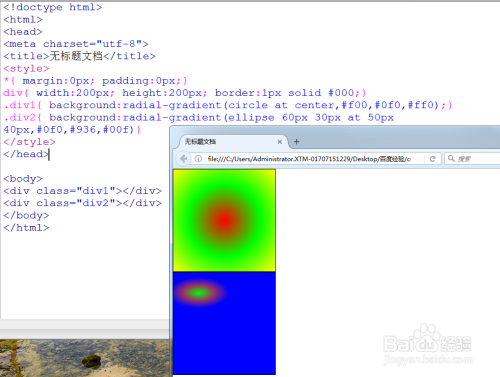Click the closing </html> tag

(x=26, y=228)
